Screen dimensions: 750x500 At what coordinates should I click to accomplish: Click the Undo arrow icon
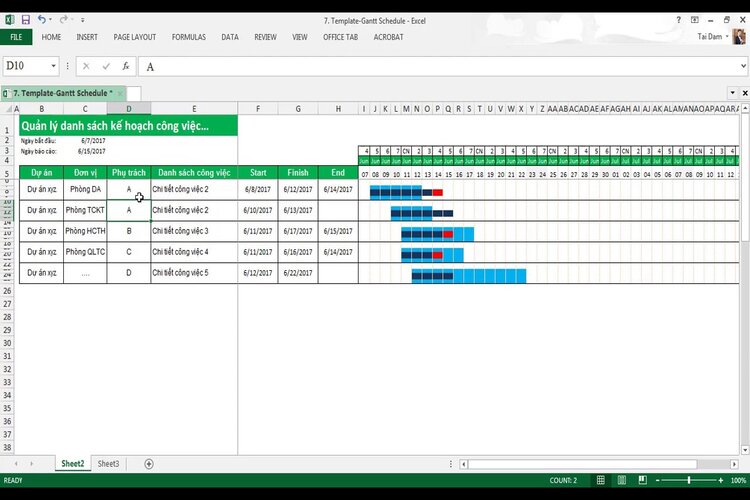click(x=42, y=20)
